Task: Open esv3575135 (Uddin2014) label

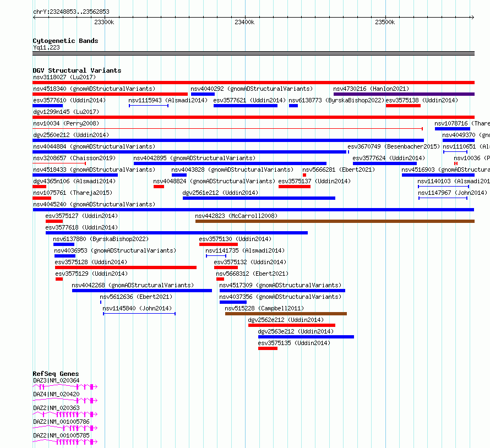Action: [x=294, y=343]
